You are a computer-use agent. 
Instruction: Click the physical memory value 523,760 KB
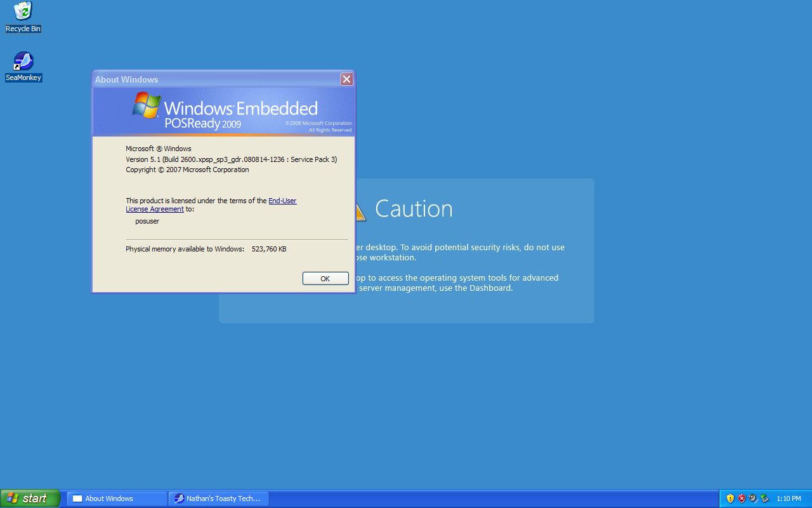pos(269,249)
